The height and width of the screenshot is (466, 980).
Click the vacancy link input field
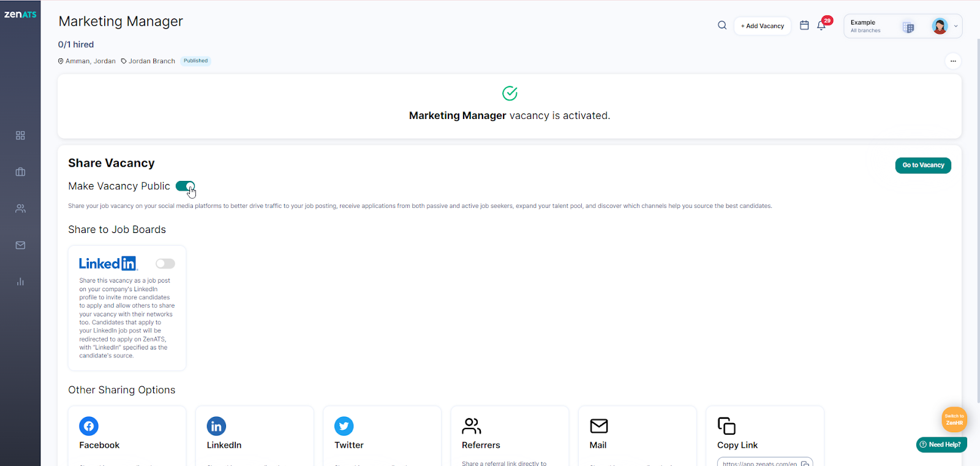tap(765, 462)
